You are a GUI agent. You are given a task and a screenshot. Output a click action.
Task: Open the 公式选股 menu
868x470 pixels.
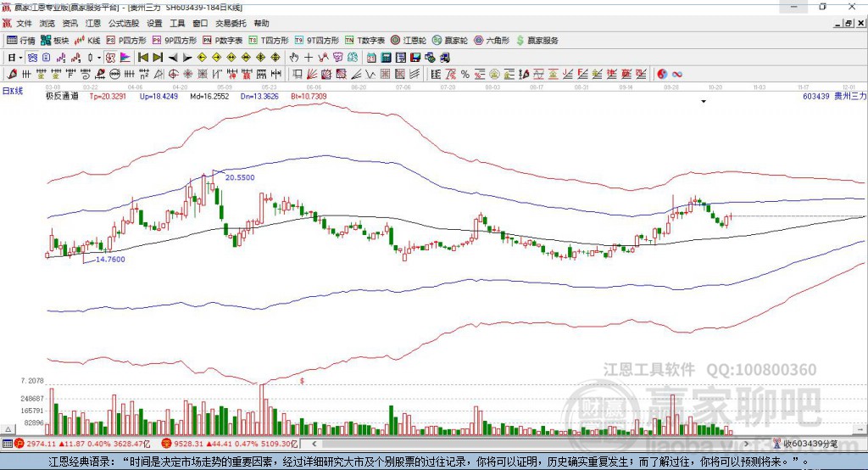coord(124,23)
